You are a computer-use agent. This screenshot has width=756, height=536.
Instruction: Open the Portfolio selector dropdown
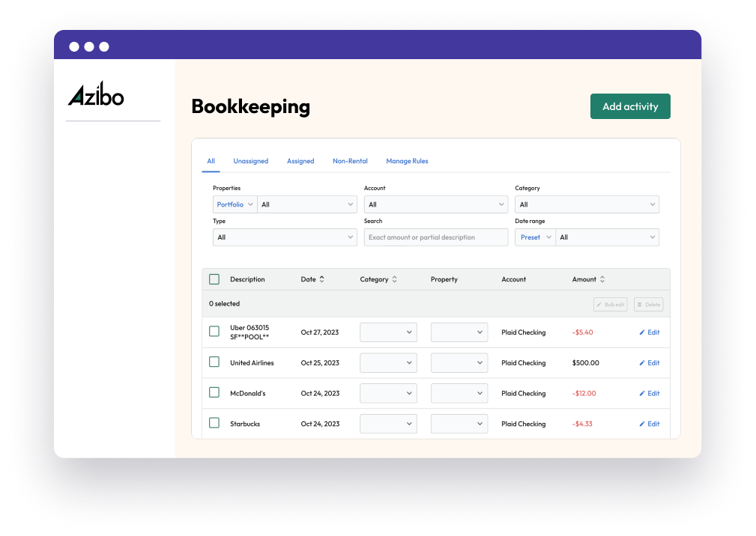tap(235, 204)
